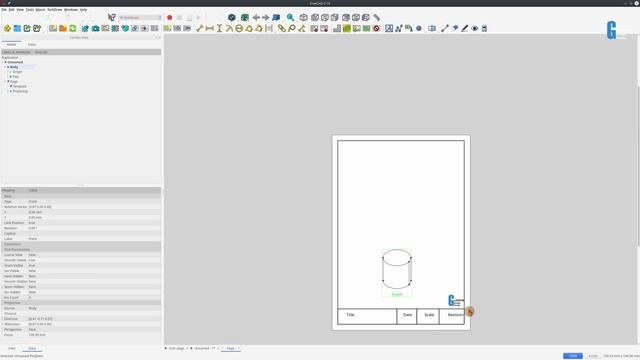Expand XDirection property row
The height and width of the screenshot is (360, 640).
click(x=2, y=324)
